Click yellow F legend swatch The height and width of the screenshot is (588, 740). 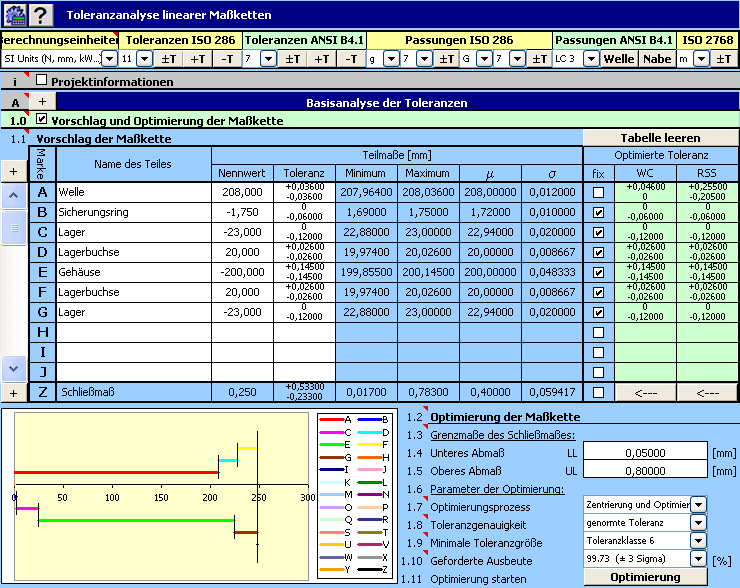click(370, 444)
